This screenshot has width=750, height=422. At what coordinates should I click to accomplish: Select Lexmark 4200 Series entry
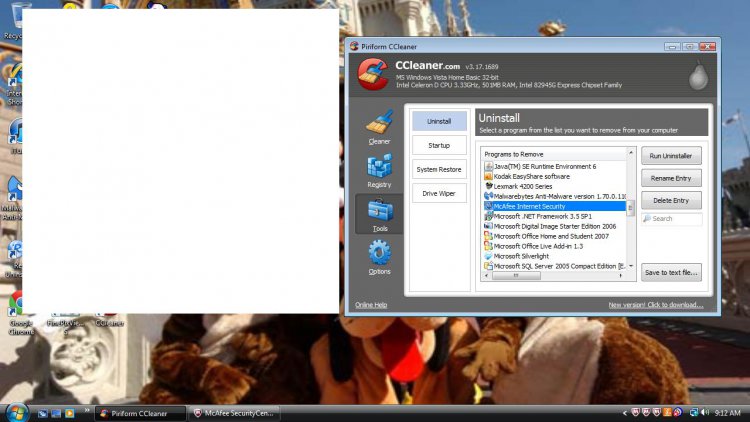pos(554,187)
